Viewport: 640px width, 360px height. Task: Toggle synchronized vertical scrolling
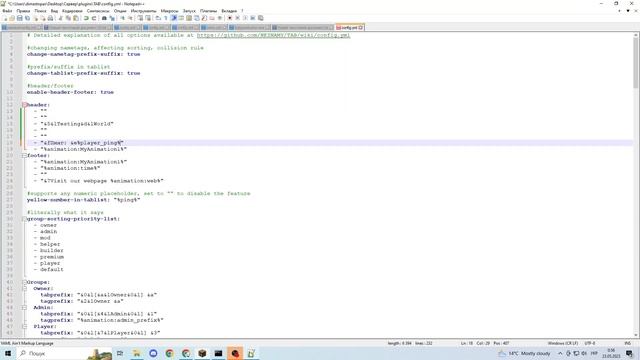[140, 18]
